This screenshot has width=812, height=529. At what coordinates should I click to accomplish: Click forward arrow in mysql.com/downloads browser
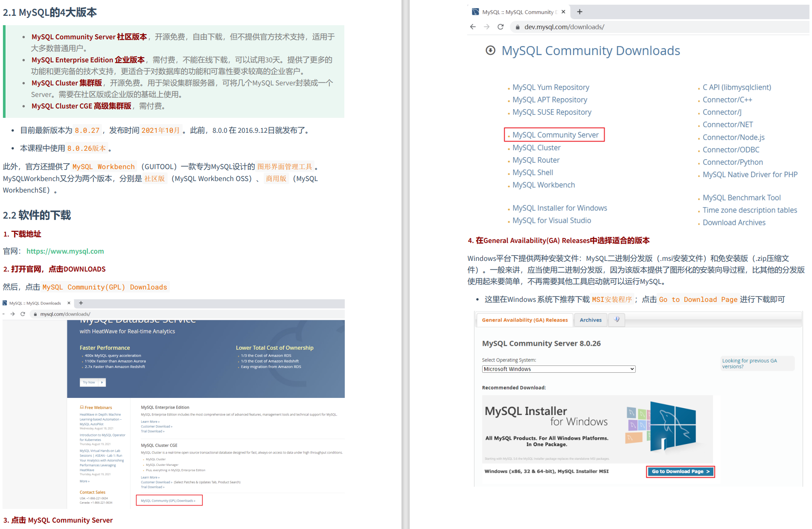tap(12, 314)
